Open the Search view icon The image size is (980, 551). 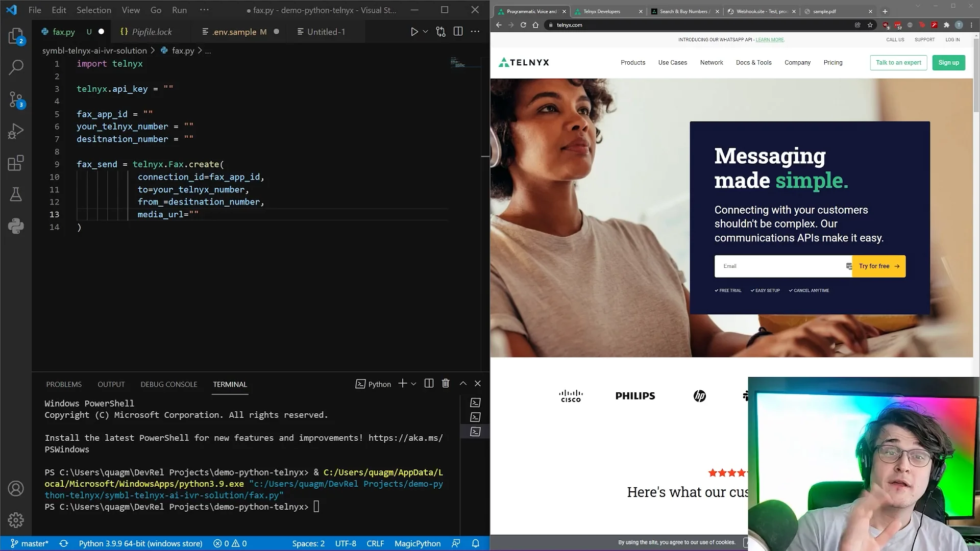point(16,67)
